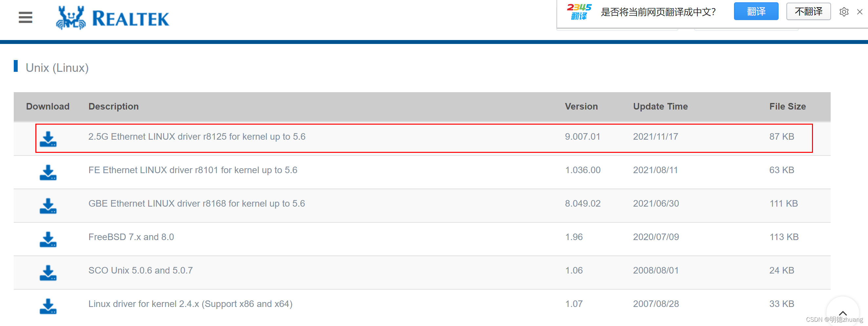Click update time 2020/07/09

pos(656,236)
